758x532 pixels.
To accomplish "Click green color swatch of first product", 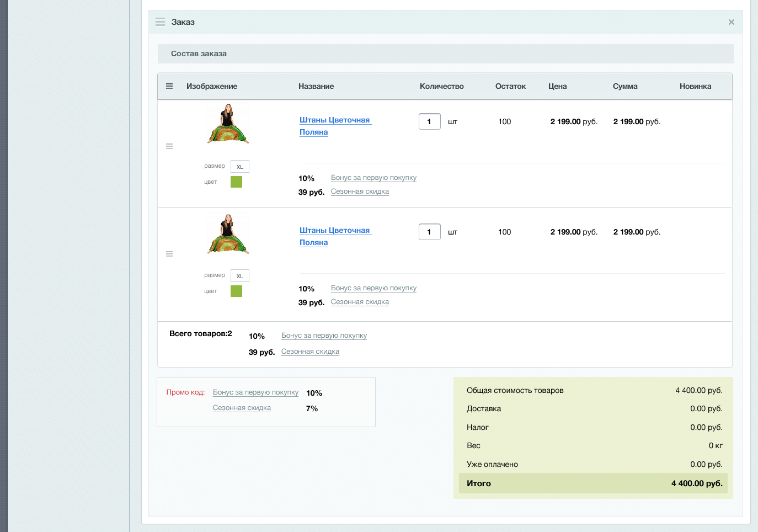I will pyautogui.click(x=237, y=182).
